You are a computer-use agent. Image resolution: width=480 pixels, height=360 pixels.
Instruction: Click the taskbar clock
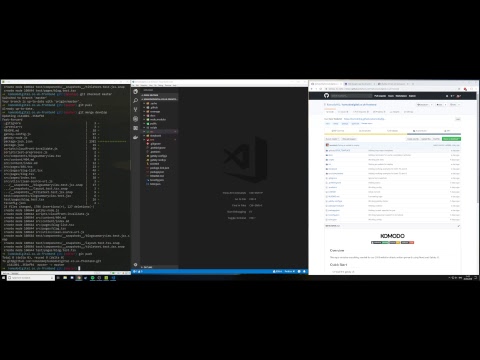pyautogui.click(x=468, y=278)
